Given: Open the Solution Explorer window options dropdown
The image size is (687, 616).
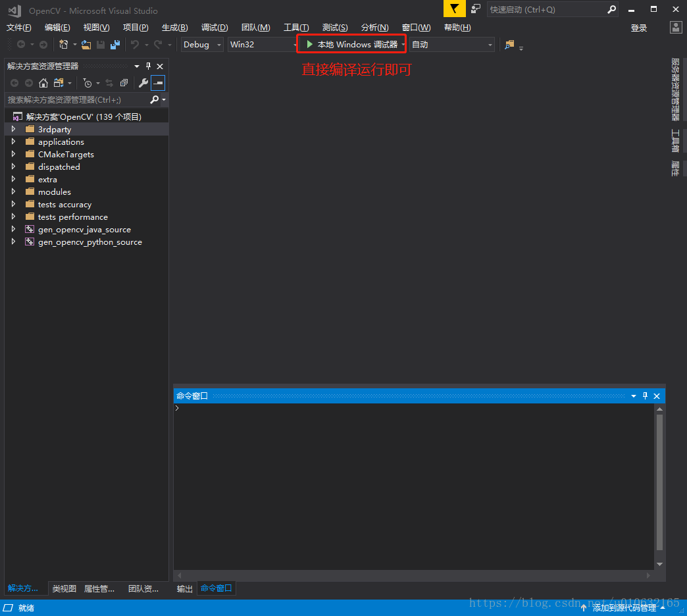Looking at the screenshot, I should (137, 66).
